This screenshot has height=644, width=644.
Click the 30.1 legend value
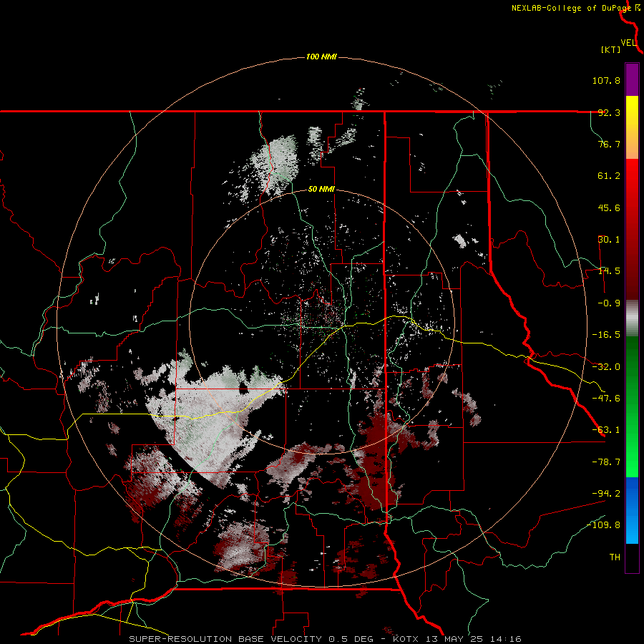tap(609, 240)
